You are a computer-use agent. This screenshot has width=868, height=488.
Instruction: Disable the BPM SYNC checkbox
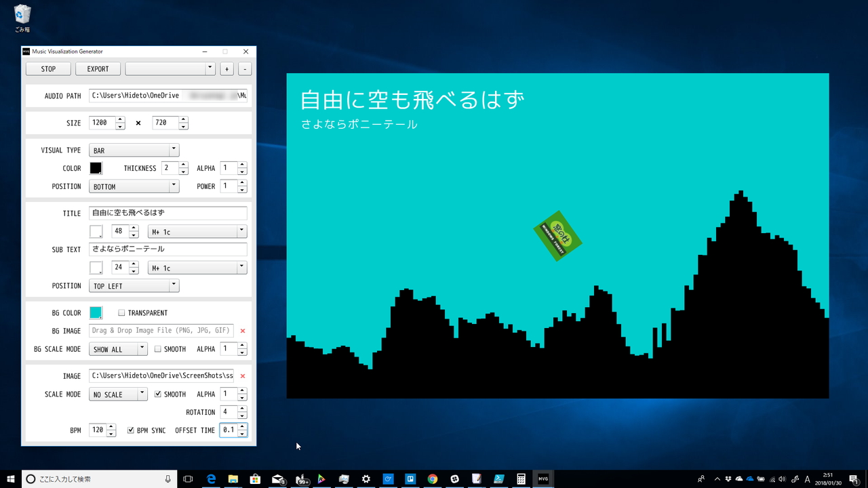(130, 429)
